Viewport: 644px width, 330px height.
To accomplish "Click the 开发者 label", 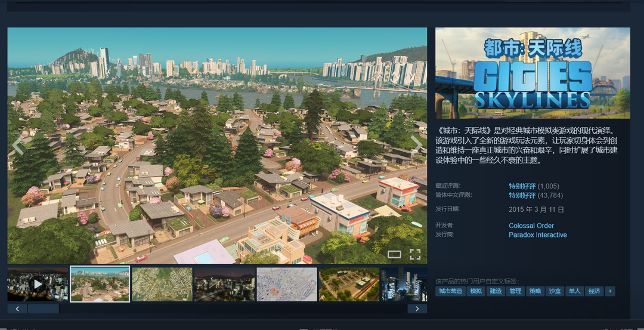I will pyautogui.click(x=445, y=225).
